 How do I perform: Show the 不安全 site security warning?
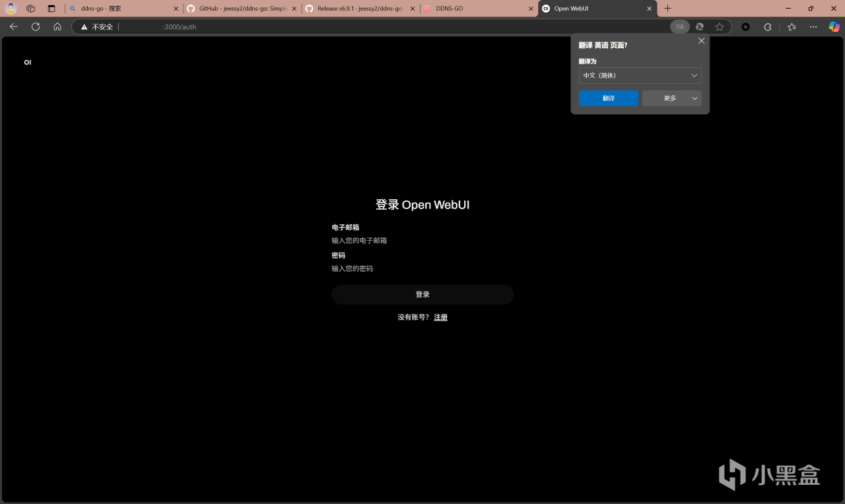point(97,27)
